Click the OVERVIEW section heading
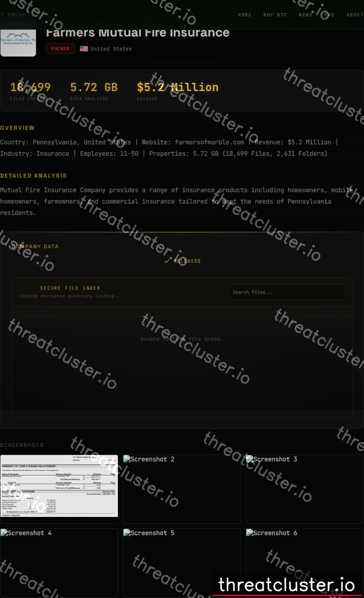The height and width of the screenshot is (598, 364). pyautogui.click(x=17, y=128)
